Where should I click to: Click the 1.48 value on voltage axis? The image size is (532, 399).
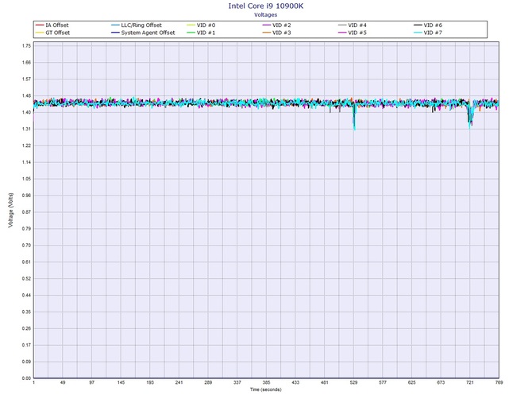pyautogui.click(x=26, y=95)
